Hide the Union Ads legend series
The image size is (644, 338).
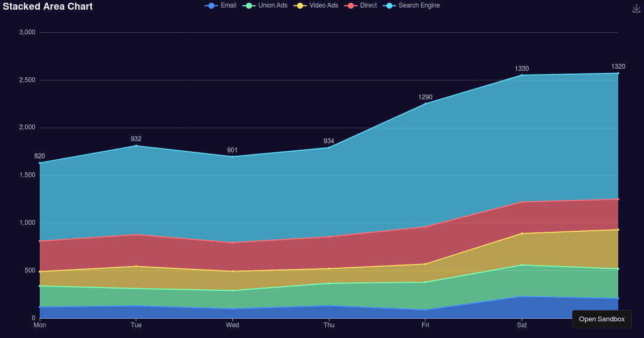point(265,5)
